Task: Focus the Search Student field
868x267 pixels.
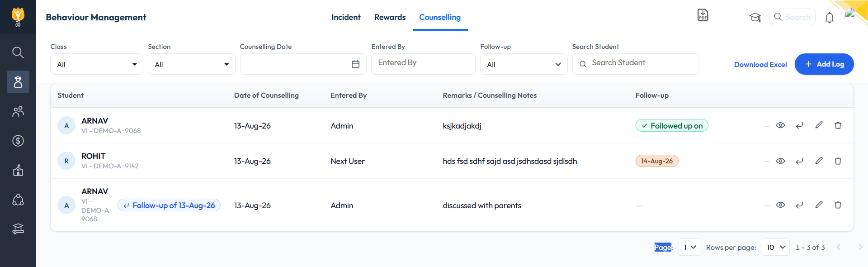Action: pyautogui.click(x=636, y=64)
